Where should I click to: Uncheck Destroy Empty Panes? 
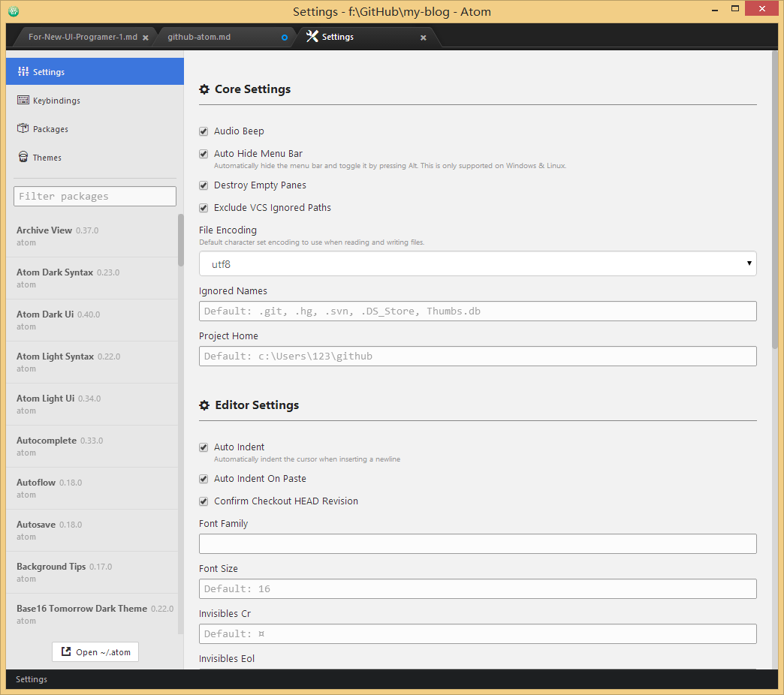coord(204,185)
